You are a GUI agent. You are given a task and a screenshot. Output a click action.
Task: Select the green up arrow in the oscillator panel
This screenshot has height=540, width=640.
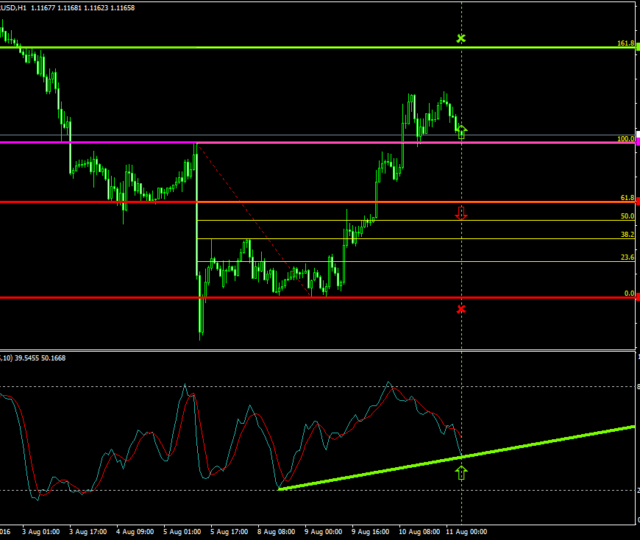461,471
